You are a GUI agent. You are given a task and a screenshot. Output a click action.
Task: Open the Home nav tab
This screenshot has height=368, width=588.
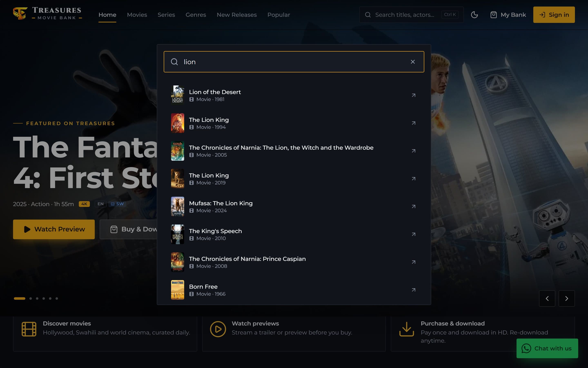tap(107, 15)
